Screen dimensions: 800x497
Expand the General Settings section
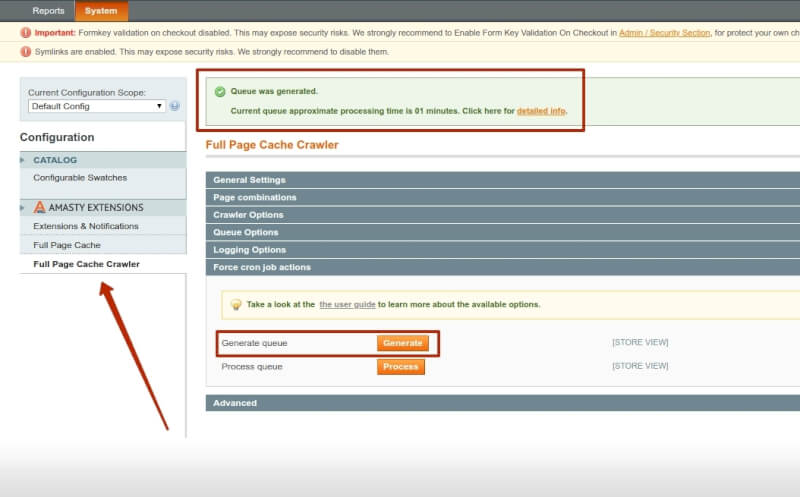point(249,180)
